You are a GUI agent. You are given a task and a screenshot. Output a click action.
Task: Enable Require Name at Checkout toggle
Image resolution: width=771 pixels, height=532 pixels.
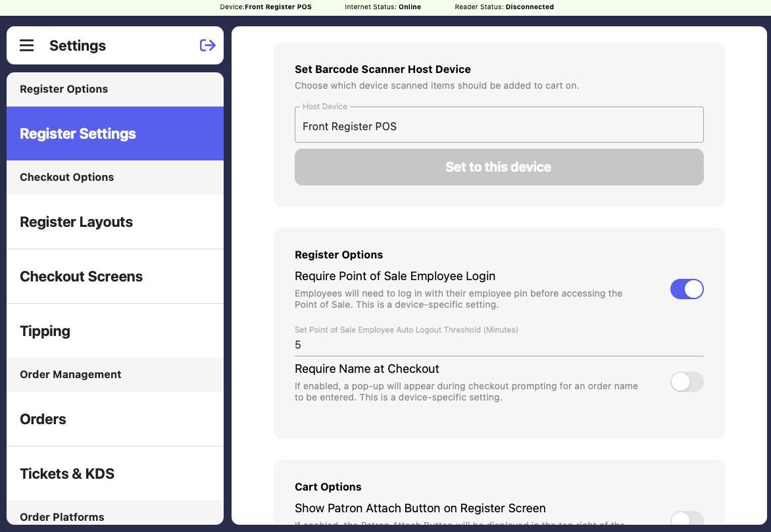tap(686, 382)
